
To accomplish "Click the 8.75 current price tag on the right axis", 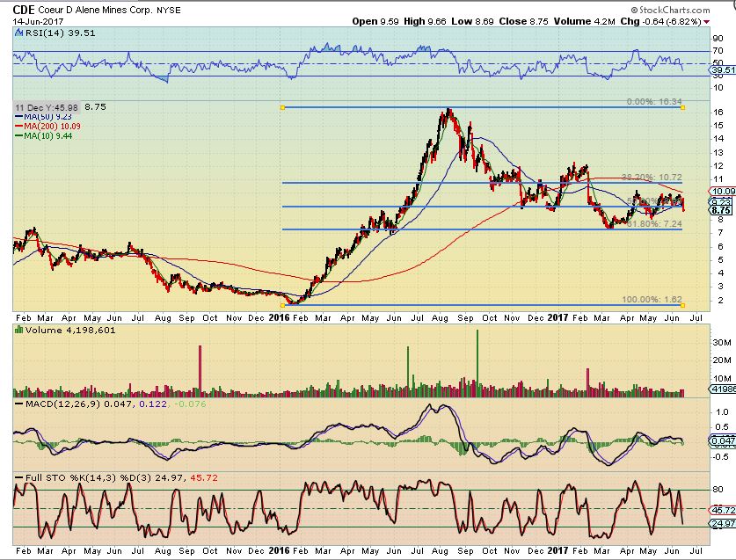I will click(721, 211).
